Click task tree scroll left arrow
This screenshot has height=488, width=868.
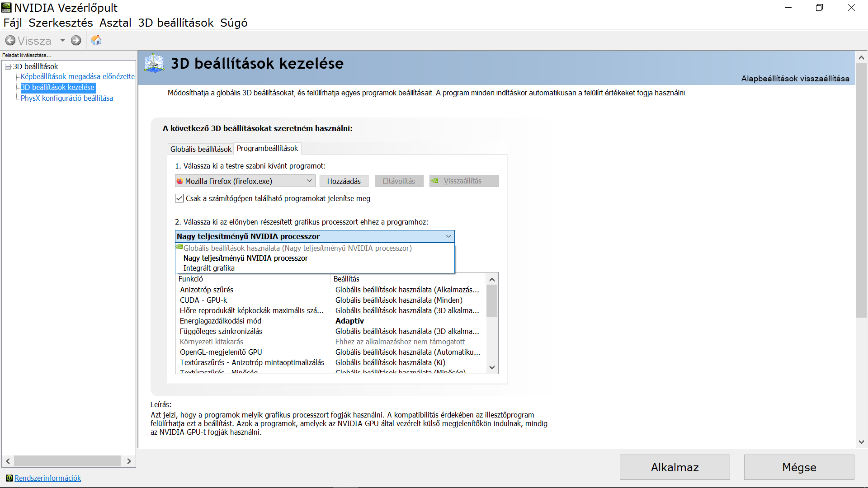tap(8, 461)
